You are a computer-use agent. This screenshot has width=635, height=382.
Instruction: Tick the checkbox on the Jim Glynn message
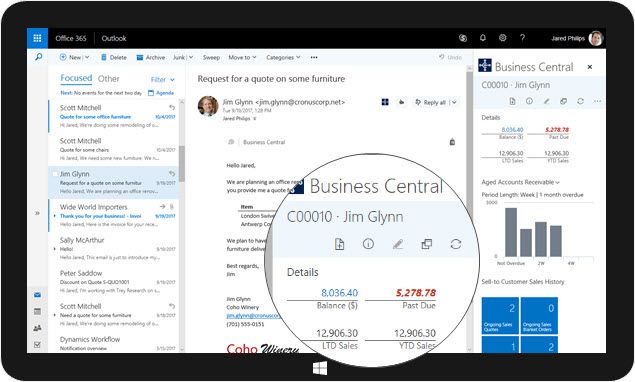(x=55, y=174)
